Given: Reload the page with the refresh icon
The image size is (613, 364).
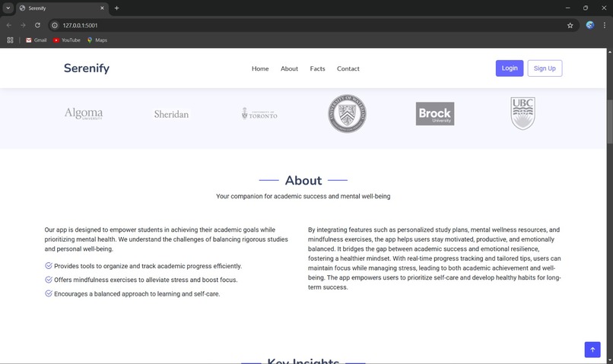Looking at the screenshot, I should pyautogui.click(x=37, y=25).
